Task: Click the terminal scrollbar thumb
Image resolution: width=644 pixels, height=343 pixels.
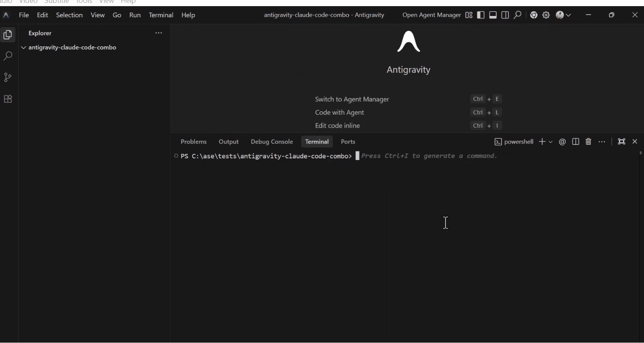Action: click(641, 153)
